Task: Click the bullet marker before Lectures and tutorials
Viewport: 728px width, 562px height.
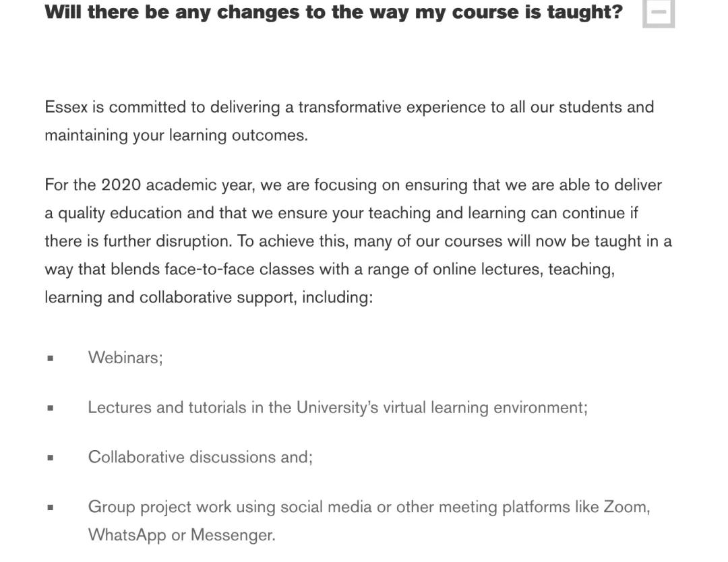Action: click(51, 408)
